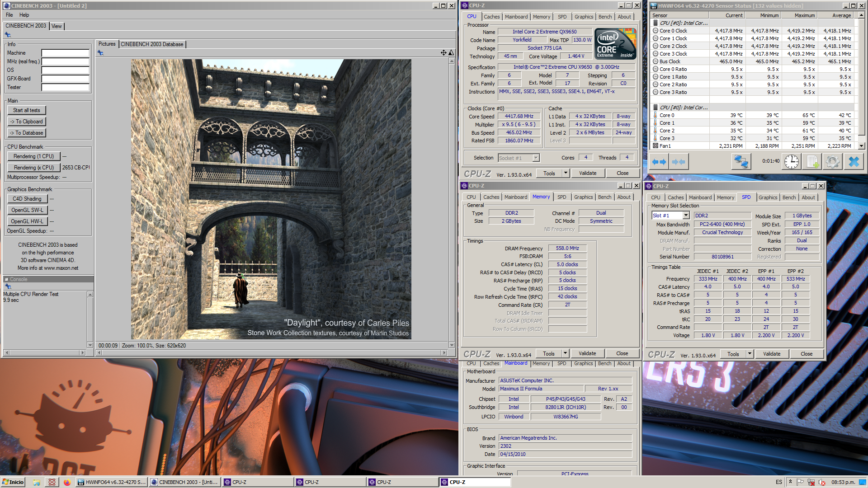Click HWiNFO shrink columns inward arrows icon
Viewport: 868px width, 488px height.
coord(678,162)
